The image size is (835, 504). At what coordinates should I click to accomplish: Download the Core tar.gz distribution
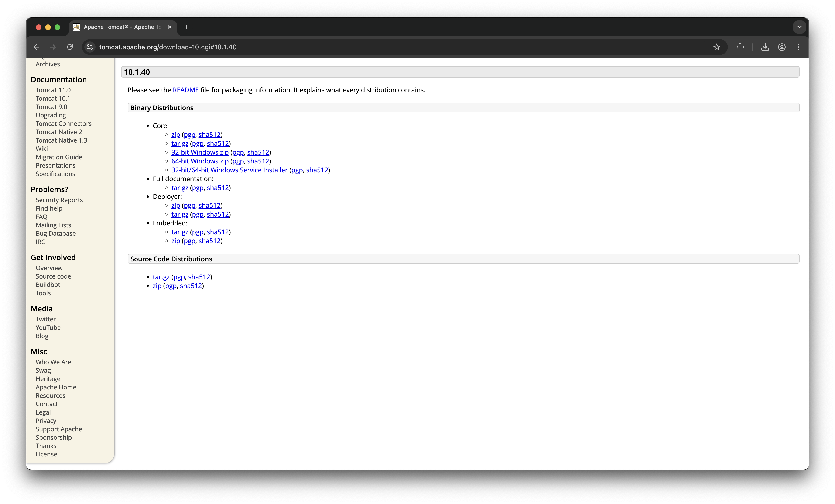tap(180, 143)
